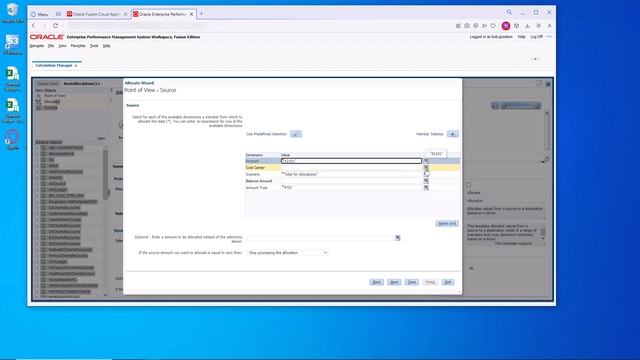Open member selector icon for Balance Amount row
Viewport: 640px width, 360px height.
[426, 181]
